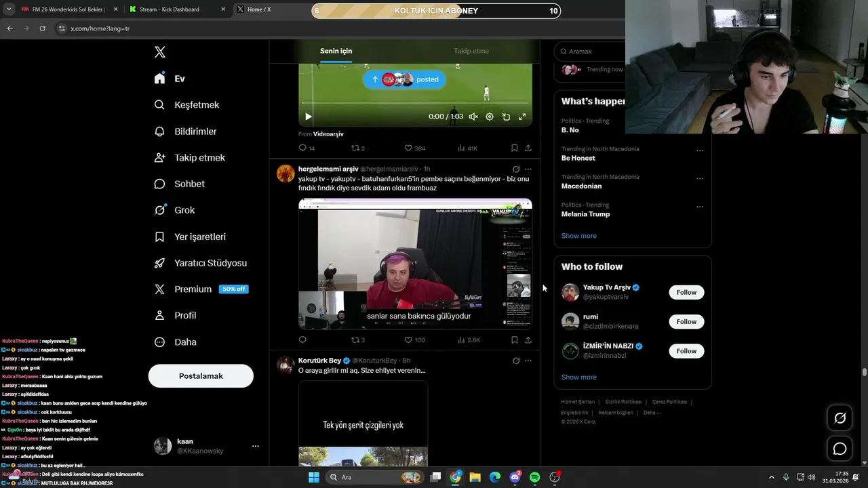868x488 pixels.
Task: Open Discord from the taskbar
Action: [515, 477]
